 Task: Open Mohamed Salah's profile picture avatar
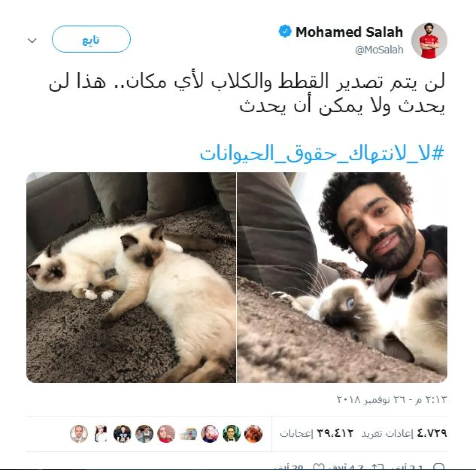pyautogui.click(x=429, y=40)
